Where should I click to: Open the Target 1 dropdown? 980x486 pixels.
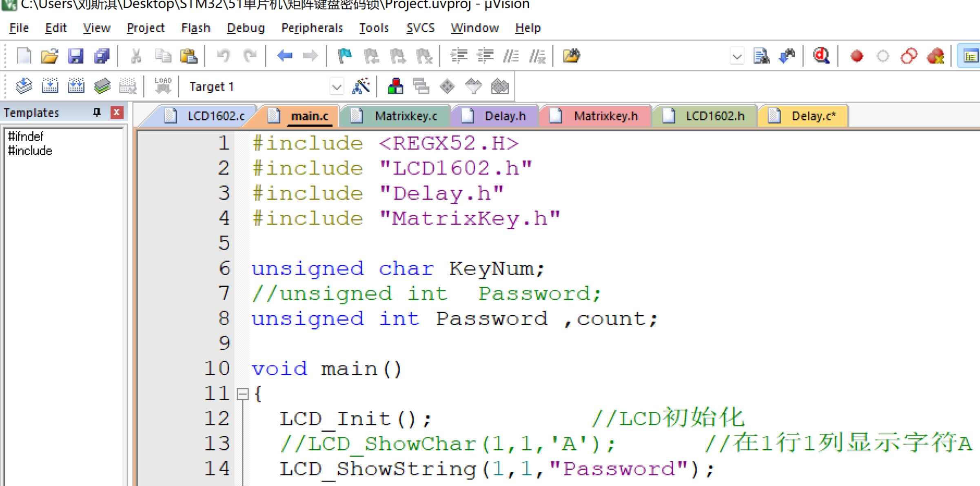pyautogui.click(x=336, y=87)
